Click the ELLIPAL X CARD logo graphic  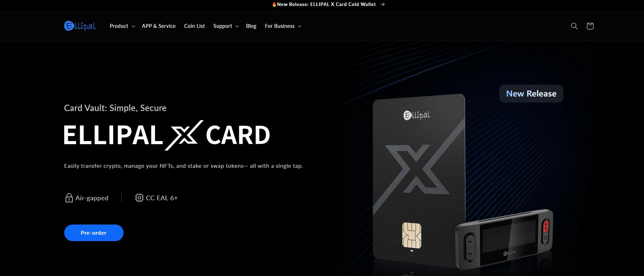point(167,135)
